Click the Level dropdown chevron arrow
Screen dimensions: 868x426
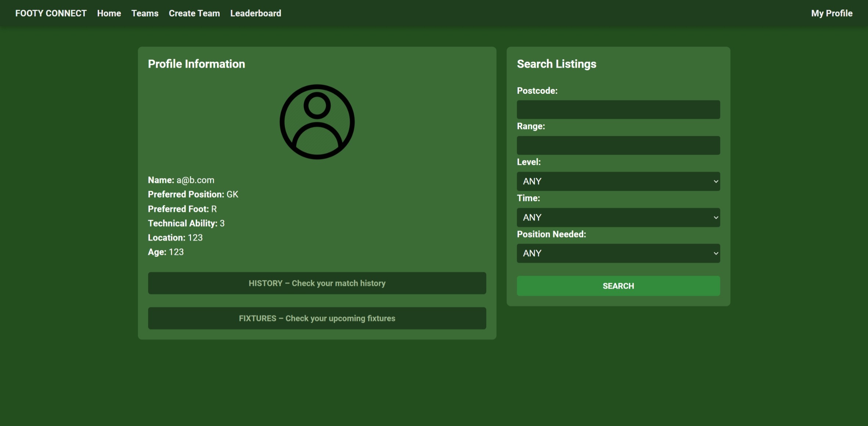[716, 181]
